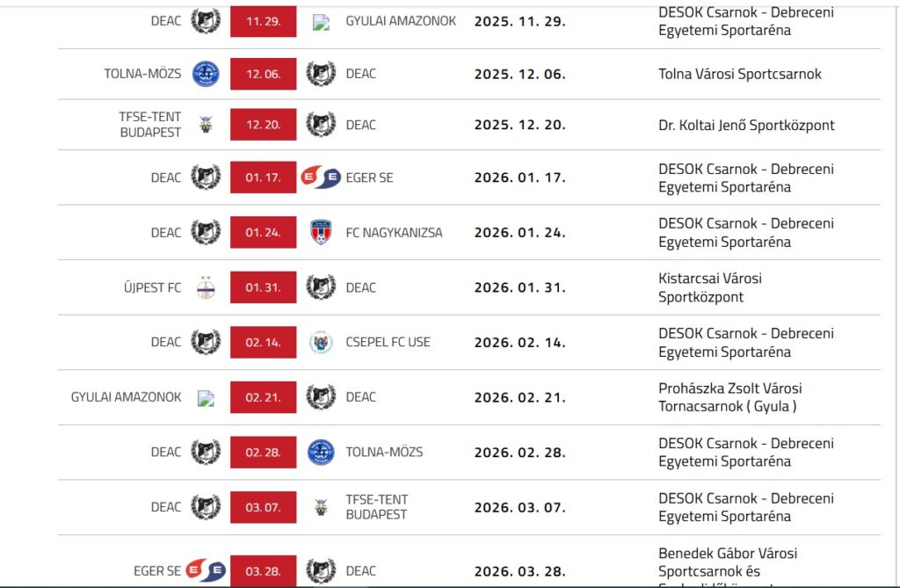Click the Gyulai Amazonok image beside the 02.21. button
The height and width of the screenshot is (588, 900).
pos(206,397)
